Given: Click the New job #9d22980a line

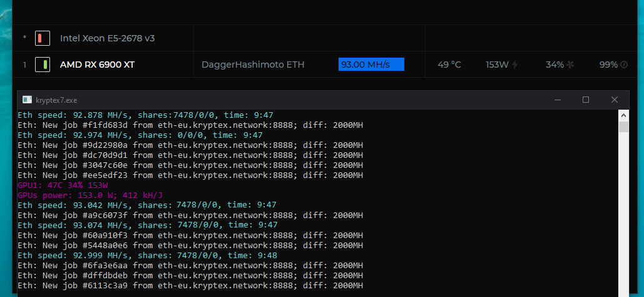Looking at the screenshot, I should pyautogui.click(x=190, y=145).
